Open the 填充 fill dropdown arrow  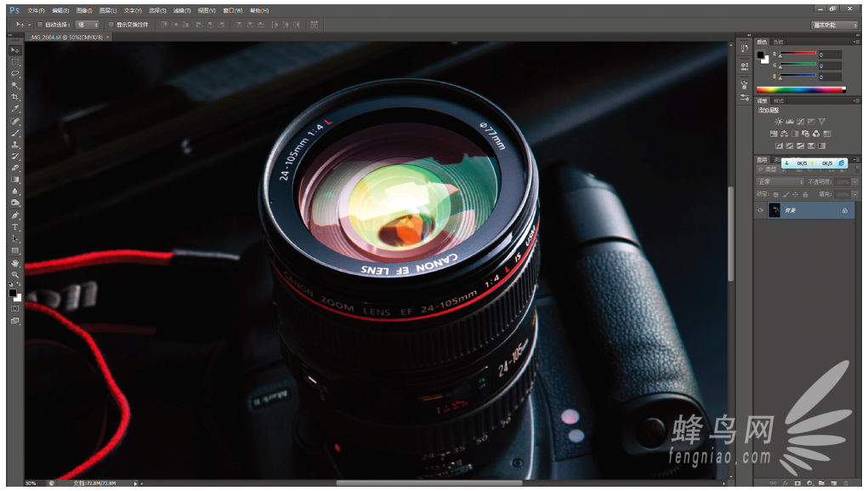[855, 195]
